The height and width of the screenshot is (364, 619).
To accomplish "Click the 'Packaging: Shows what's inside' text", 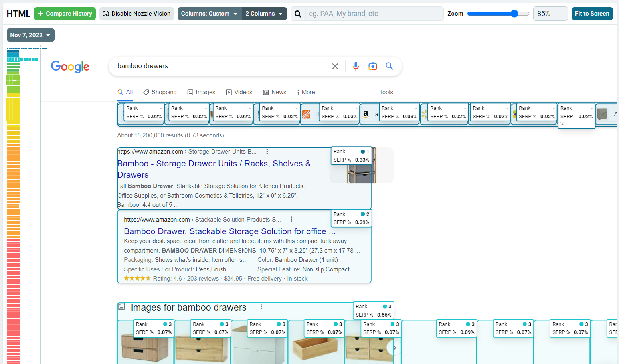I will pyautogui.click(x=186, y=260).
